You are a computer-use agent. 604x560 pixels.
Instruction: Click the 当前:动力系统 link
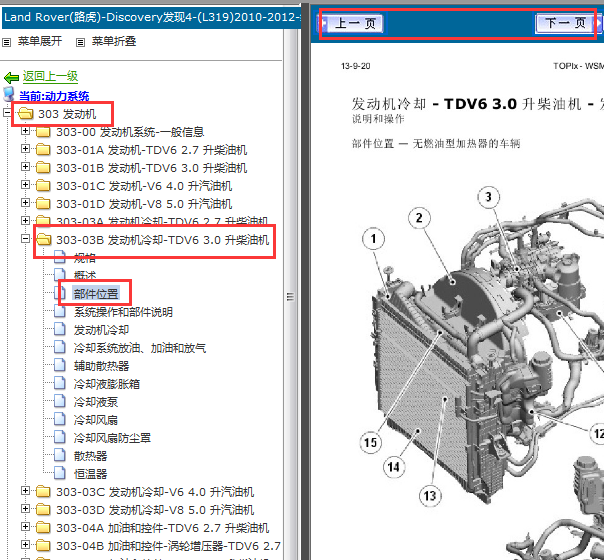point(54,96)
